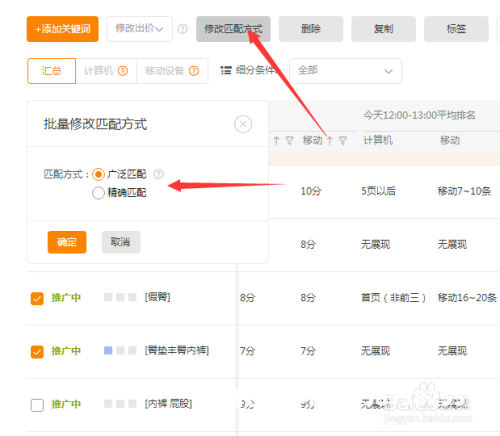Click sort arrow in 移动 column header
The image size is (500, 436).
pos(330,141)
